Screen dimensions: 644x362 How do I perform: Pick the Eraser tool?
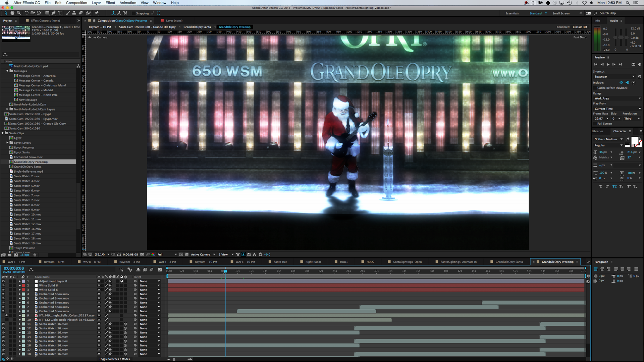(x=81, y=13)
